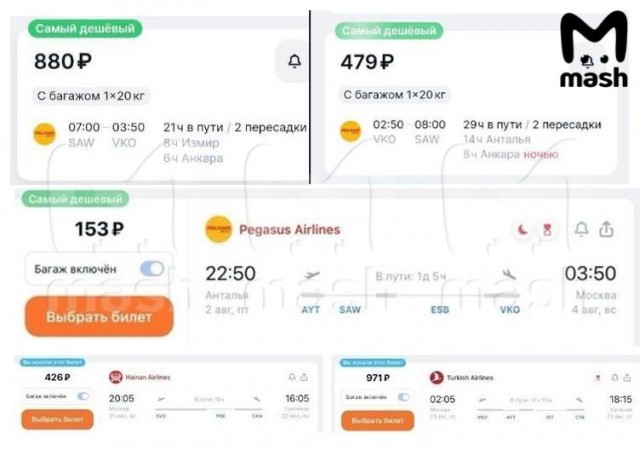Screen dimensions: 640x450
Task: Open the Pegasus Airlines carrier name link
Action: pyautogui.click(x=289, y=230)
